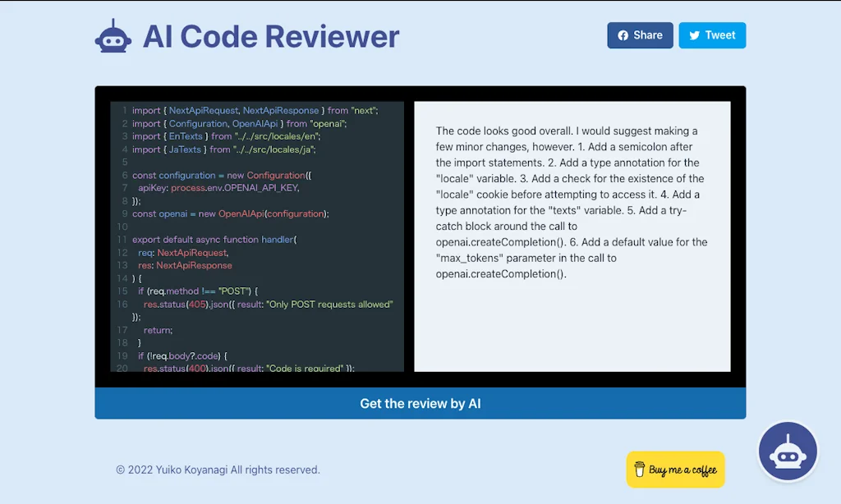Open the robot chat widget in the corner
841x504 pixels.
pyautogui.click(x=788, y=451)
